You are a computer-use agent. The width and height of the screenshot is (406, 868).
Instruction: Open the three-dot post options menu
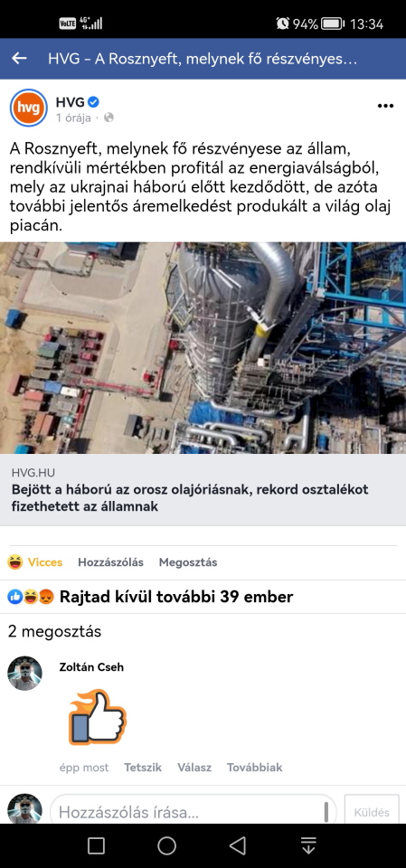pos(385,106)
